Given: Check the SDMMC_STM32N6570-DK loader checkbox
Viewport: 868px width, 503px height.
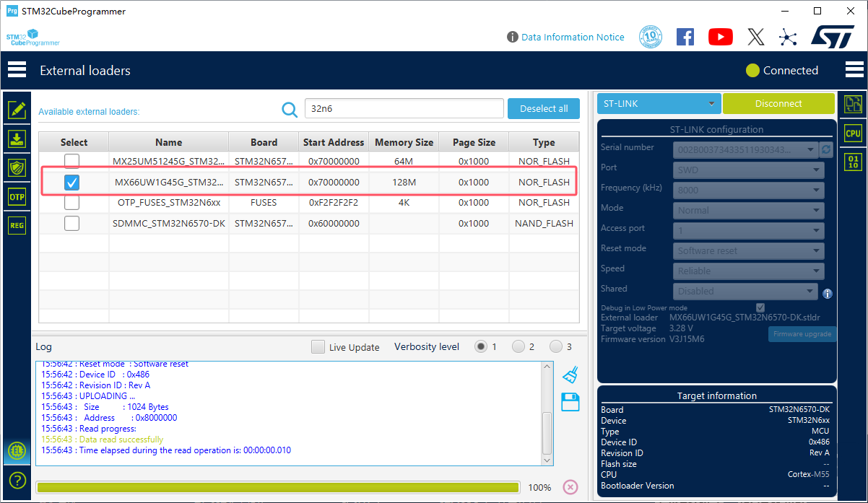Looking at the screenshot, I should pyautogui.click(x=72, y=224).
